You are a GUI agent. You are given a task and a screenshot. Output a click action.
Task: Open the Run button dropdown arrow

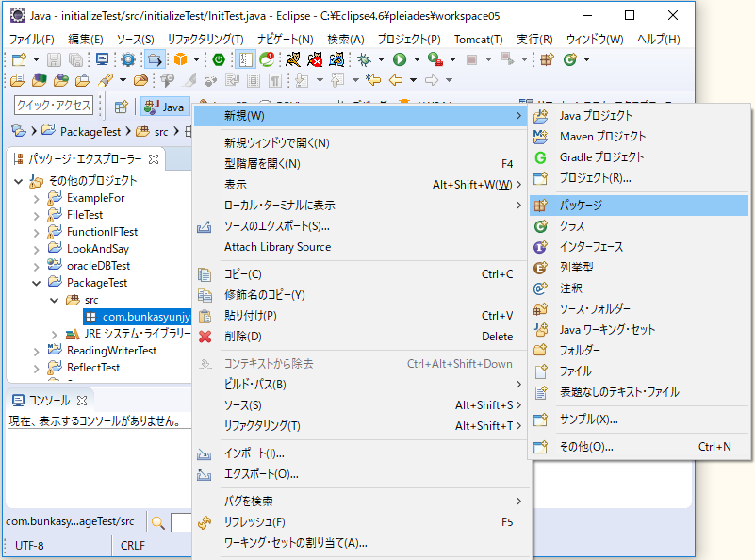[417, 59]
